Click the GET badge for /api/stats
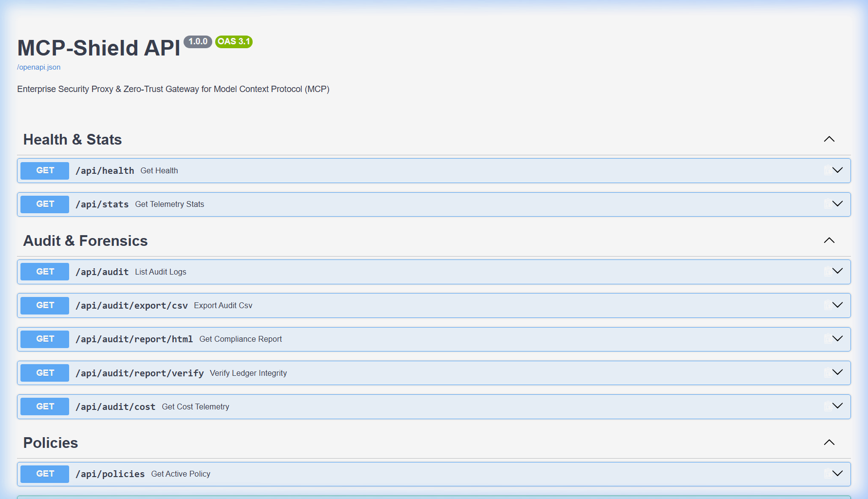This screenshot has width=868, height=499. tap(45, 204)
